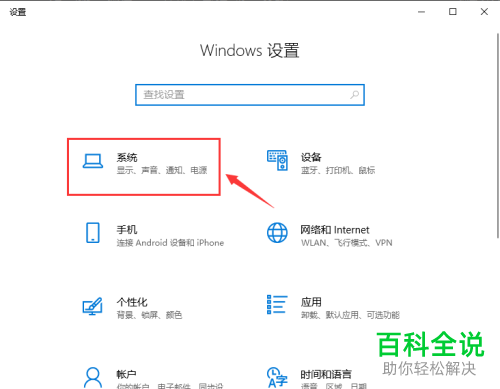Open the 时间和语言 settings title

coord(326,374)
